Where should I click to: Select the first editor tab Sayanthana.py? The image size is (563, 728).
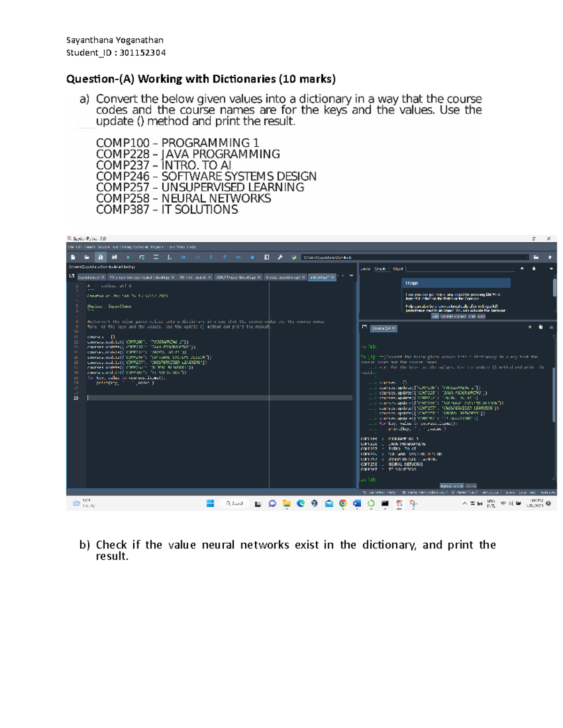coord(89,278)
